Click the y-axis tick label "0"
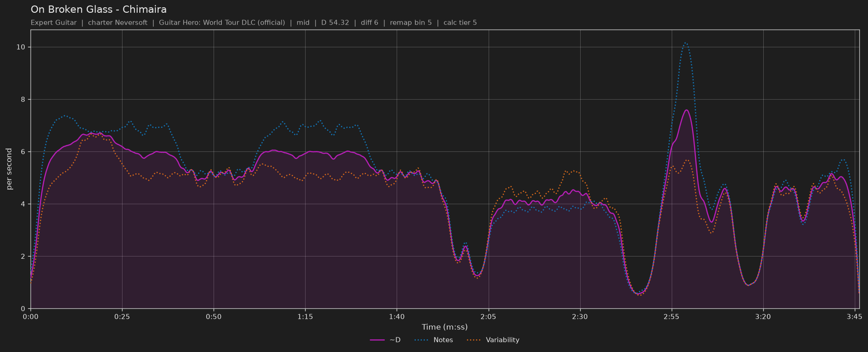This screenshot has width=868, height=352. pos(24,309)
